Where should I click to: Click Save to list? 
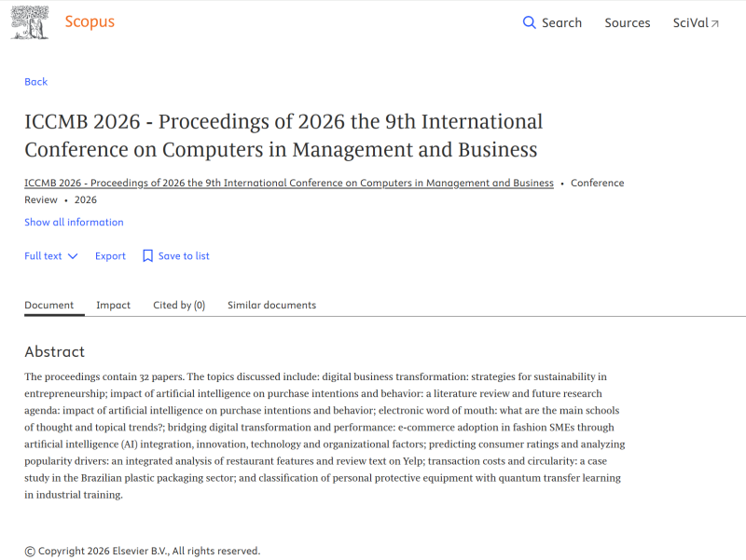click(x=184, y=255)
